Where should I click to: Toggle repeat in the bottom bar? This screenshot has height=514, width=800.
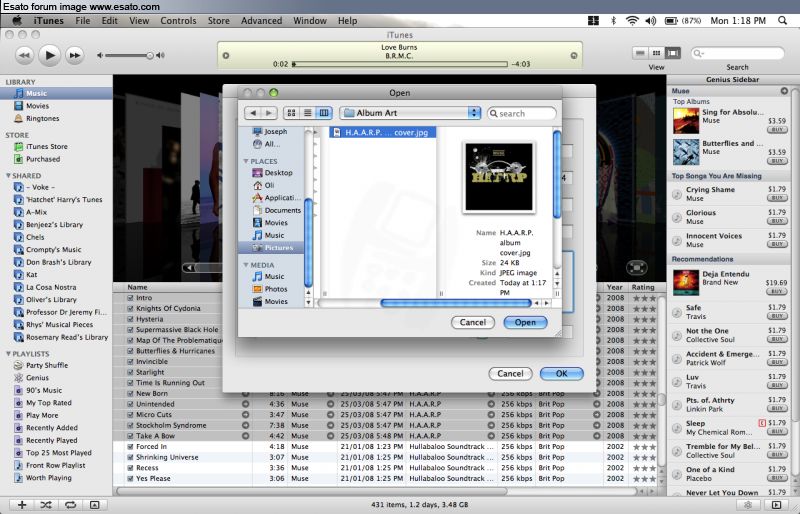(70, 505)
